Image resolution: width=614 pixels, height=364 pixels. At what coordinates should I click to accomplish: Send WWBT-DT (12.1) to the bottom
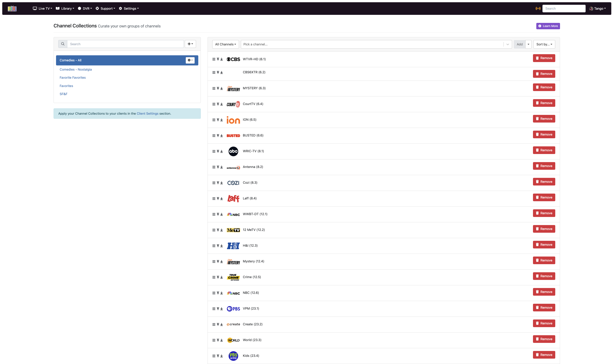click(x=221, y=214)
